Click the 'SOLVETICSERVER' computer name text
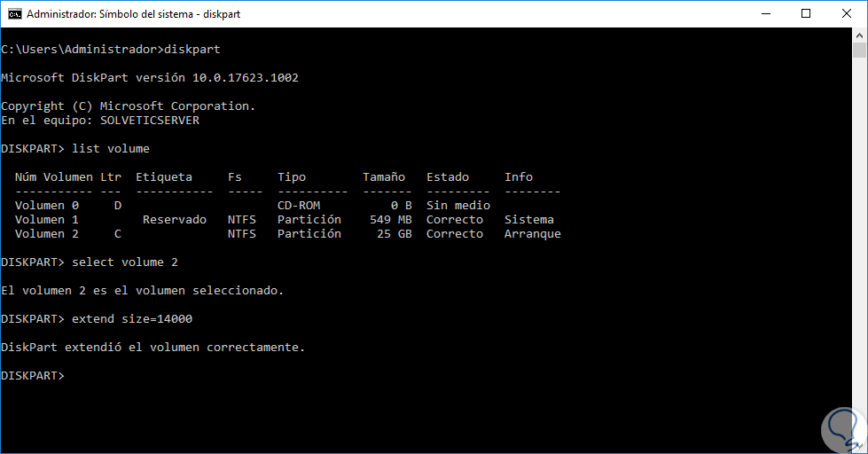The image size is (868, 454). [150, 121]
